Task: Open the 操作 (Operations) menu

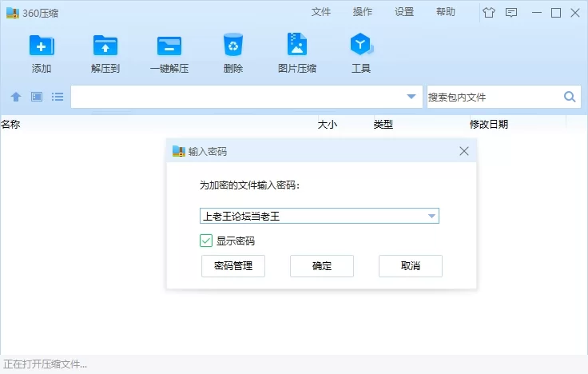Action: 363,12
